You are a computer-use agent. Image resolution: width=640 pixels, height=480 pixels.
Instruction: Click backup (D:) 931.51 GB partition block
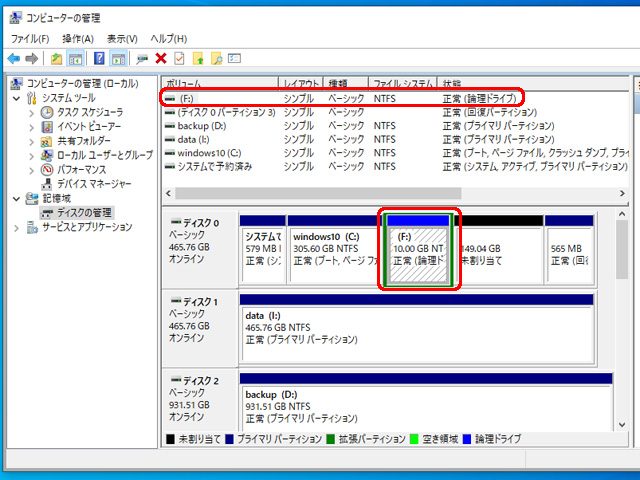tap(426, 402)
